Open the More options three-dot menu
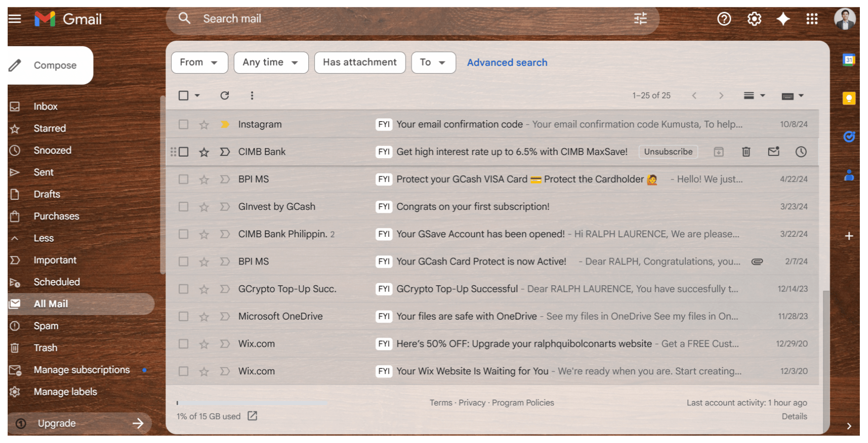The width and height of the screenshot is (868, 443). (252, 95)
